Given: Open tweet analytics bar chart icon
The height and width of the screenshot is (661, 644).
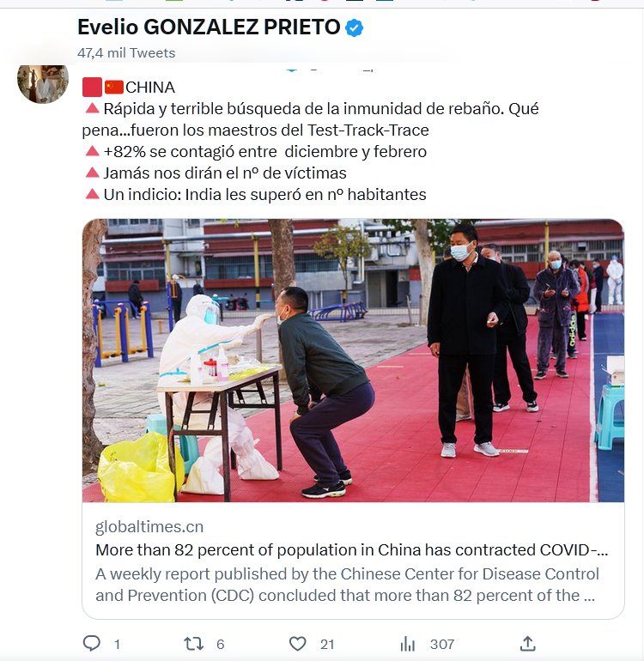Looking at the screenshot, I should pyautogui.click(x=407, y=644).
